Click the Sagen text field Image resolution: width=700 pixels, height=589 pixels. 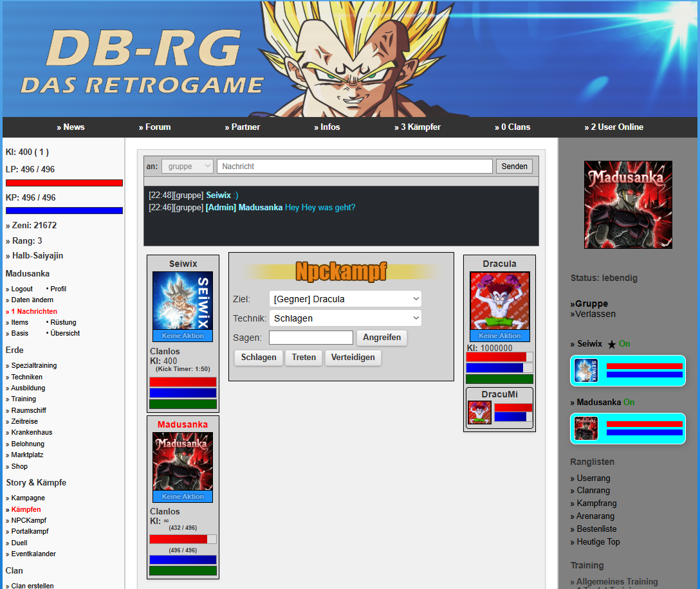click(311, 338)
